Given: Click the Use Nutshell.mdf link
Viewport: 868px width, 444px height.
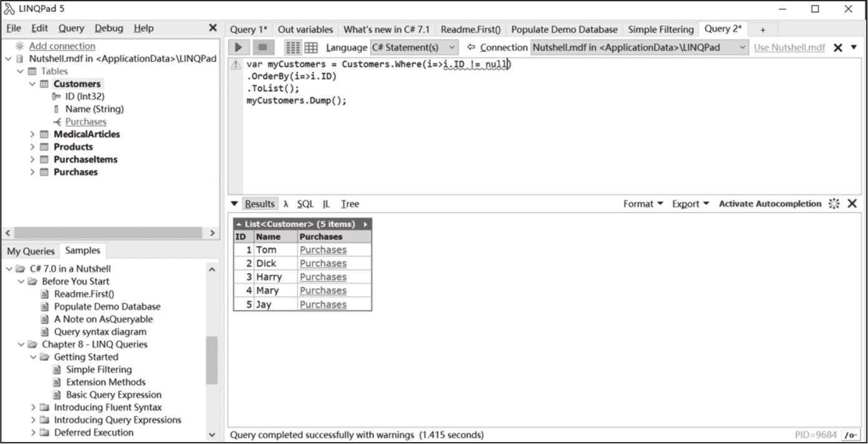Looking at the screenshot, I should pos(789,47).
